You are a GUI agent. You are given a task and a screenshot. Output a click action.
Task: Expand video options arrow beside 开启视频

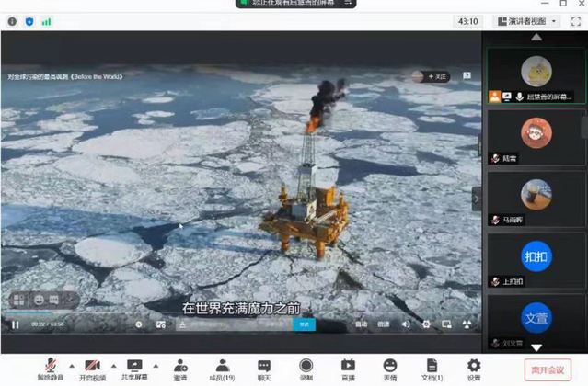pos(113,366)
